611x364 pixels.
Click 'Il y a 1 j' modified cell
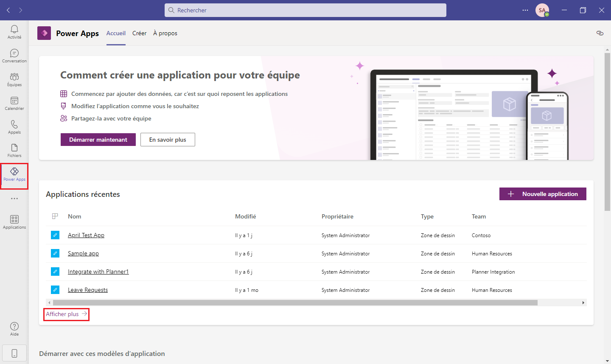coord(244,235)
